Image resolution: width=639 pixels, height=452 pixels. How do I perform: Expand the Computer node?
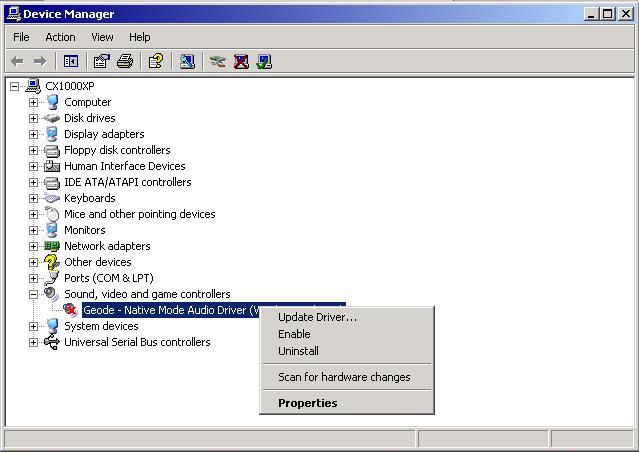click(33, 102)
